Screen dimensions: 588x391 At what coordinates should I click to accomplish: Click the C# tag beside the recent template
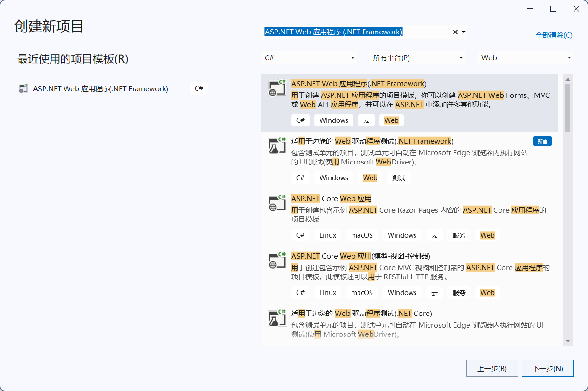click(x=199, y=88)
